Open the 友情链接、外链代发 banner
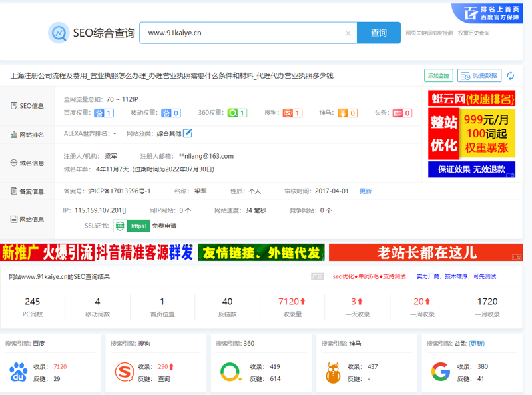This screenshot has width=532, height=395. (x=261, y=252)
